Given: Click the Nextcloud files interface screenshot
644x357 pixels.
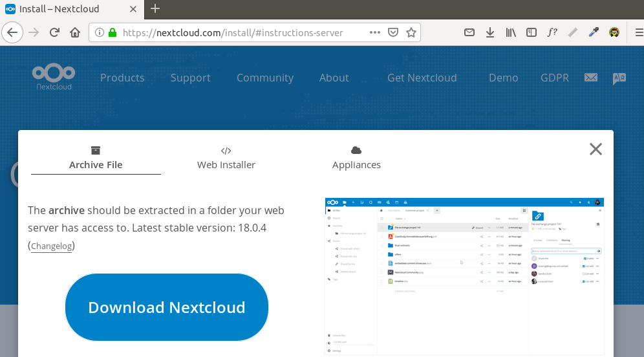Looking at the screenshot, I should click(x=464, y=276).
